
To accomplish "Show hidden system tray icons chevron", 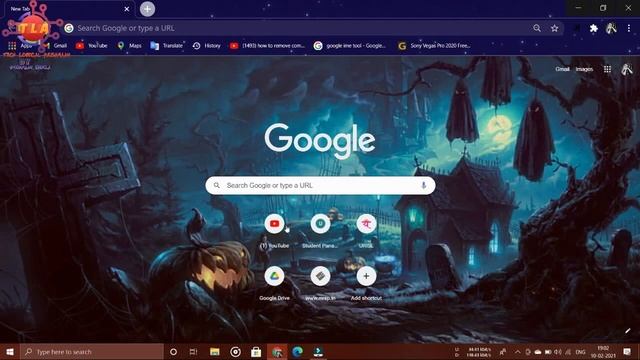I will click(517, 352).
